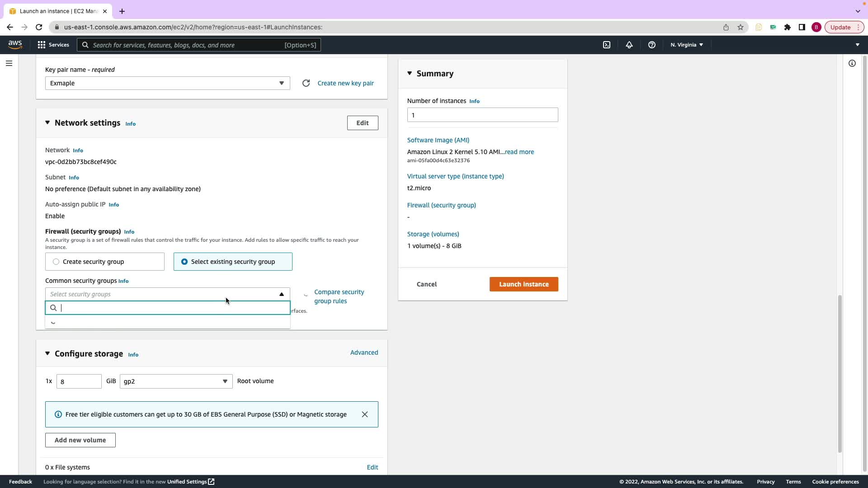Click the security group search field
Screen dimensions: 868x488
[172, 308]
